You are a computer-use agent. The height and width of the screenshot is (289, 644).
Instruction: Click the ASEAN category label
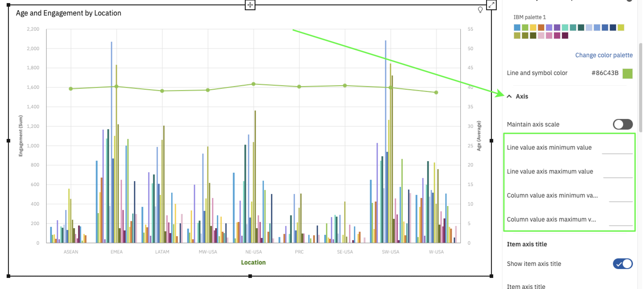(x=71, y=252)
